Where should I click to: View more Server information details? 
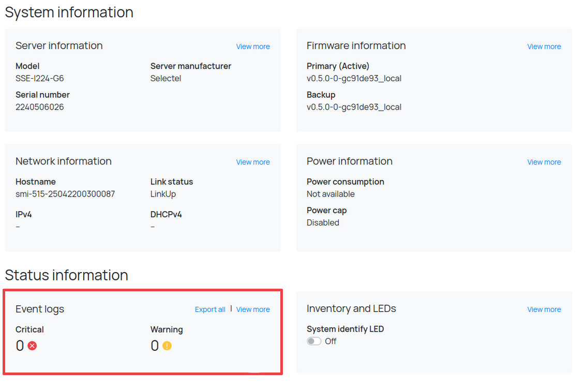[x=253, y=47]
